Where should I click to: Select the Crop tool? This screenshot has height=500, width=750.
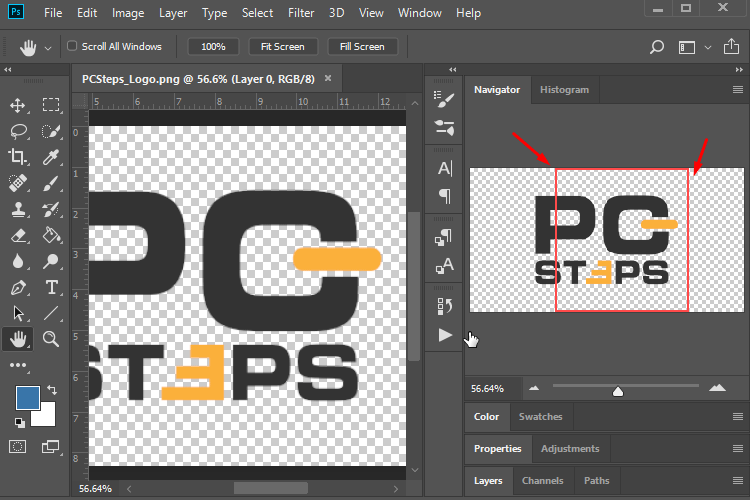18,156
